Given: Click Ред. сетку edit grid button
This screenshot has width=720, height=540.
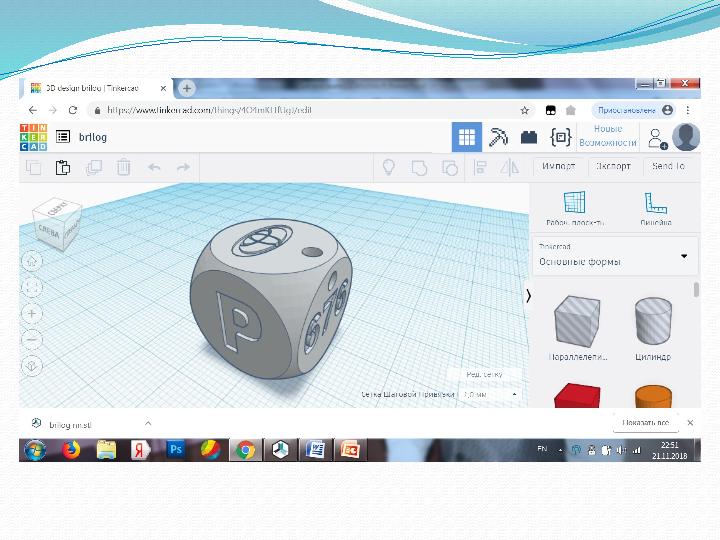Looking at the screenshot, I should [484, 375].
